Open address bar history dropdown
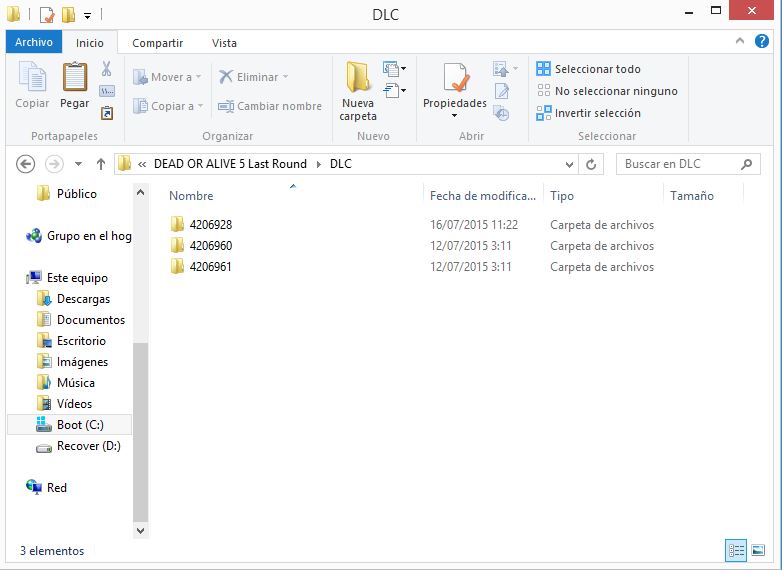 coord(570,164)
